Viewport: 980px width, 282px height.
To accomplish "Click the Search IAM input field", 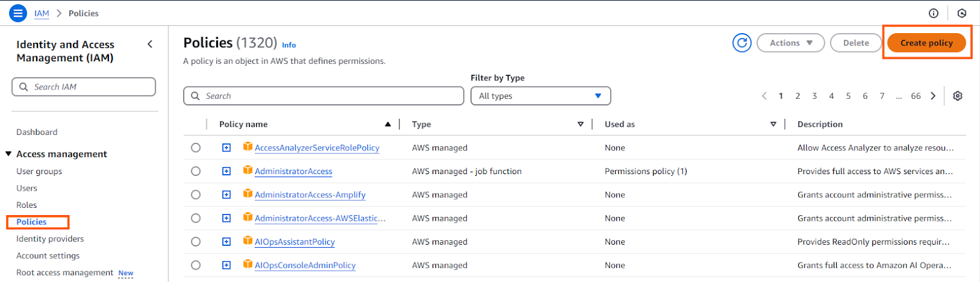I will (83, 87).
